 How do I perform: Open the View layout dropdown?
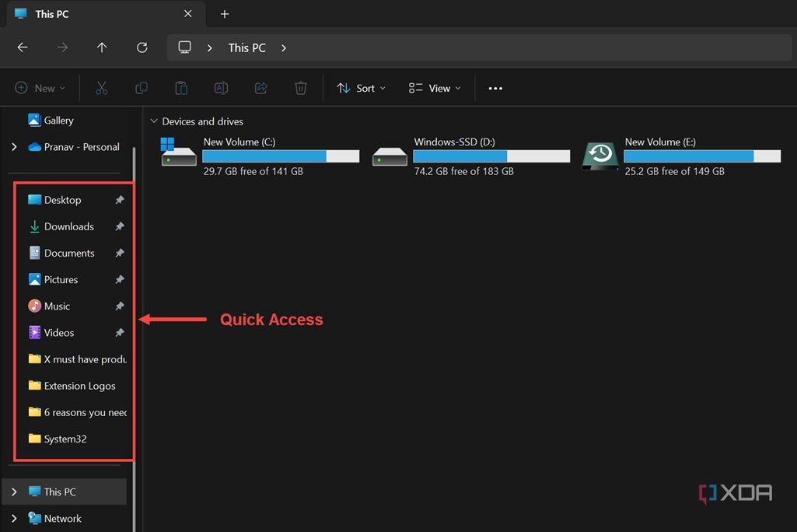[x=435, y=88]
